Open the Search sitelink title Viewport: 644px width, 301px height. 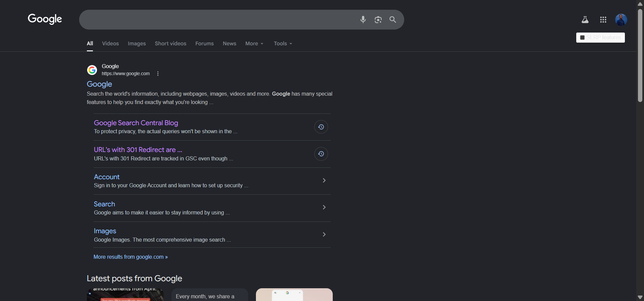tap(104, 204)
